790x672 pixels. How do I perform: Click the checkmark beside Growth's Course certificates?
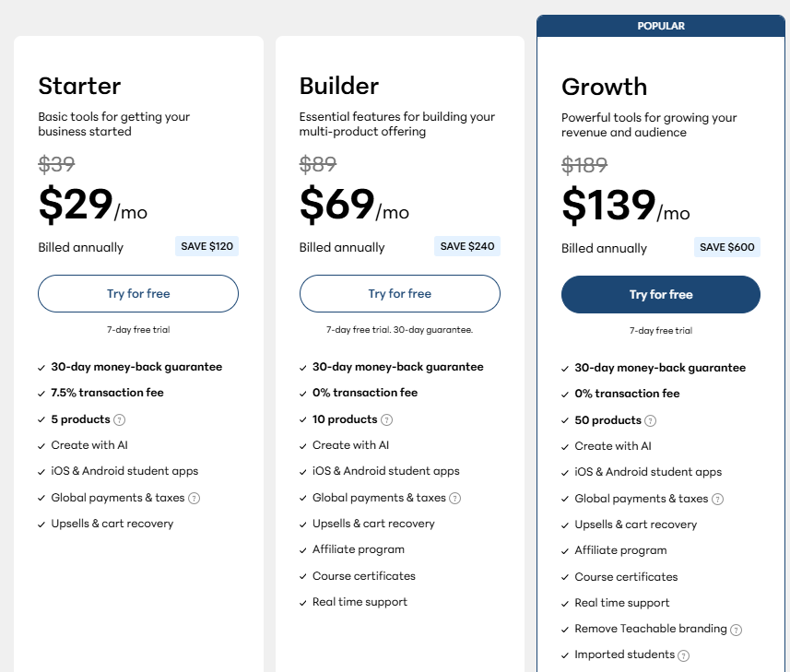[x=564, y=575]
